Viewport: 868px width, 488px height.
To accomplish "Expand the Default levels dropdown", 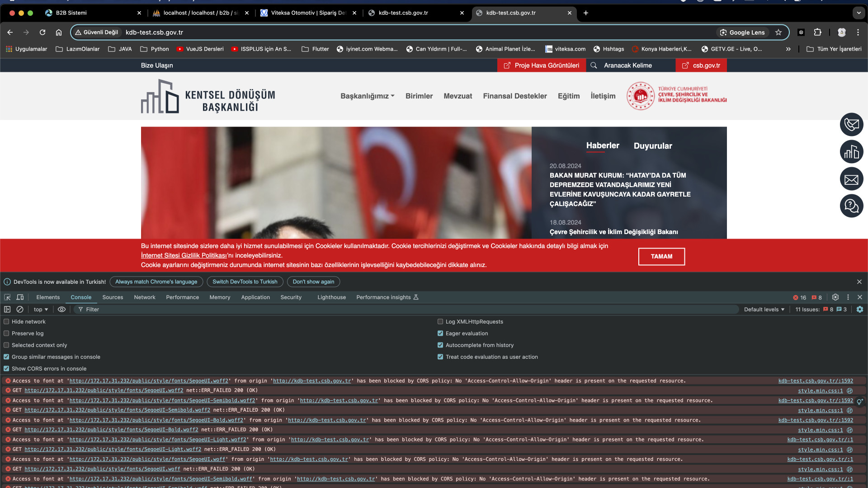I will (x=764, y=310).
